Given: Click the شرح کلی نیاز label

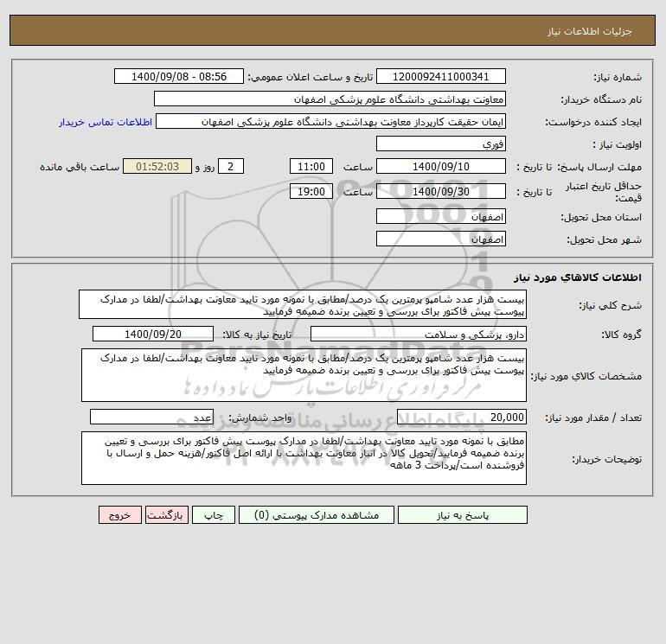Looking at the screenshot, I should pyautogui.click(x=611, y=305).
